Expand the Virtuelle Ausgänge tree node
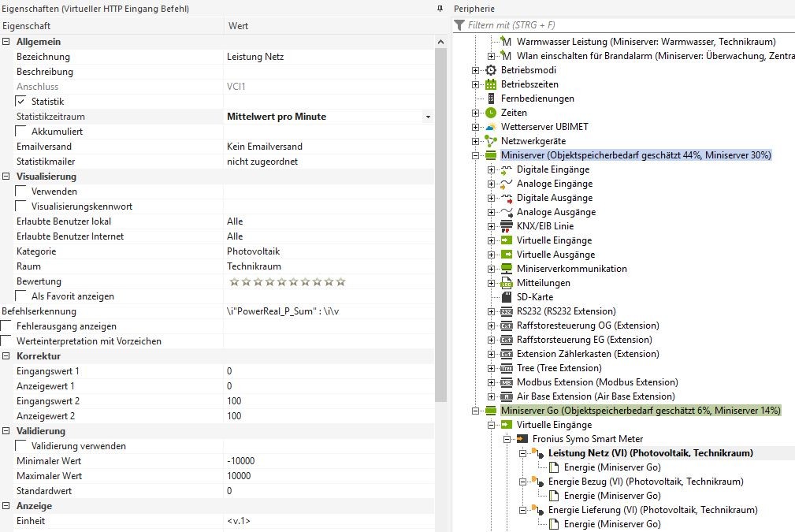Image resolution: width=795 pixels, height=532 pixels. (492, 255)
